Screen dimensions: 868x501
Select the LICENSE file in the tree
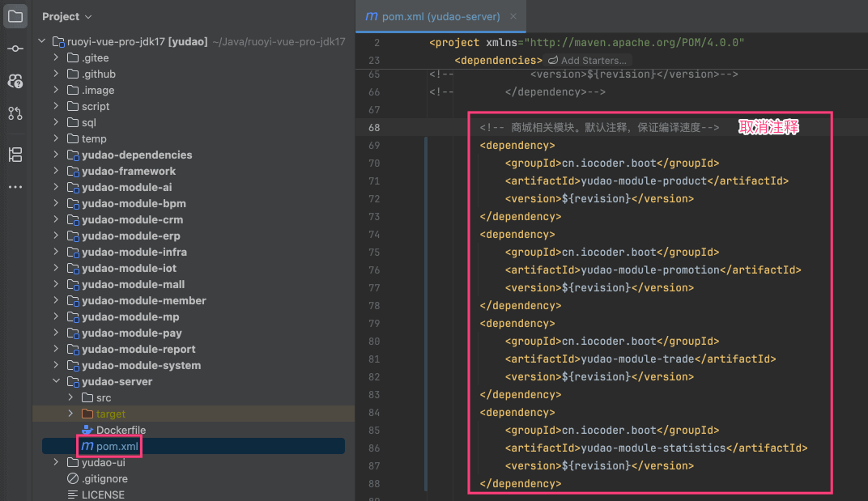[x=103, y=495]
